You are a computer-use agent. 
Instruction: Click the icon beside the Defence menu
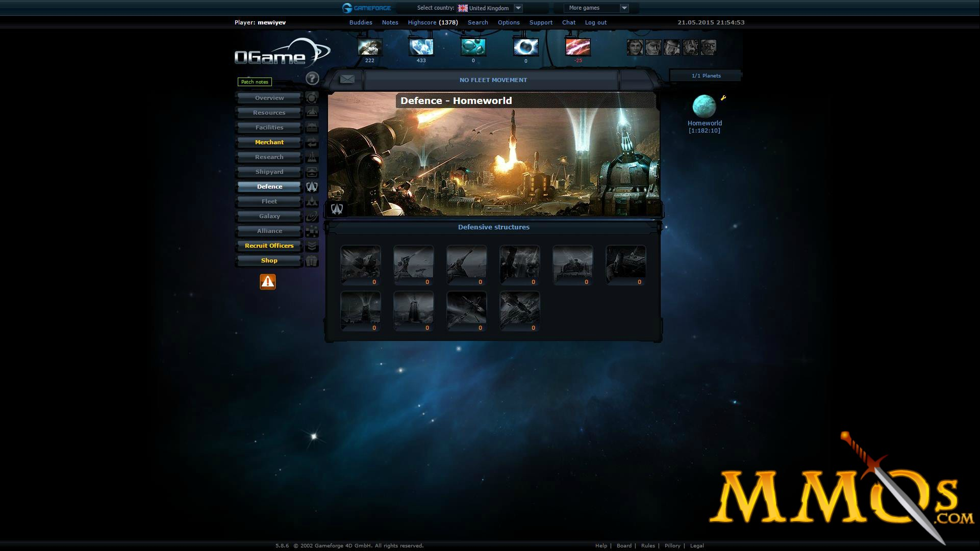pos(312,187)
